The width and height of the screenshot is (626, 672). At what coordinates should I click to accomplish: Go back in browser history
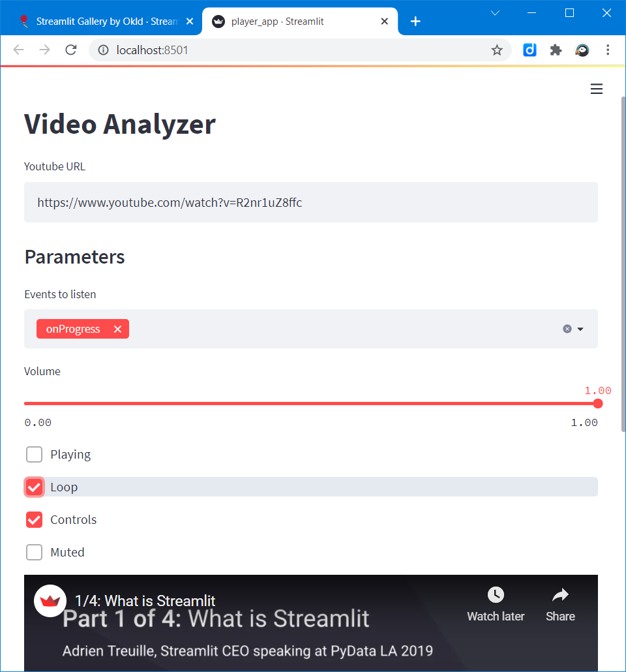(x=18, y=50)
